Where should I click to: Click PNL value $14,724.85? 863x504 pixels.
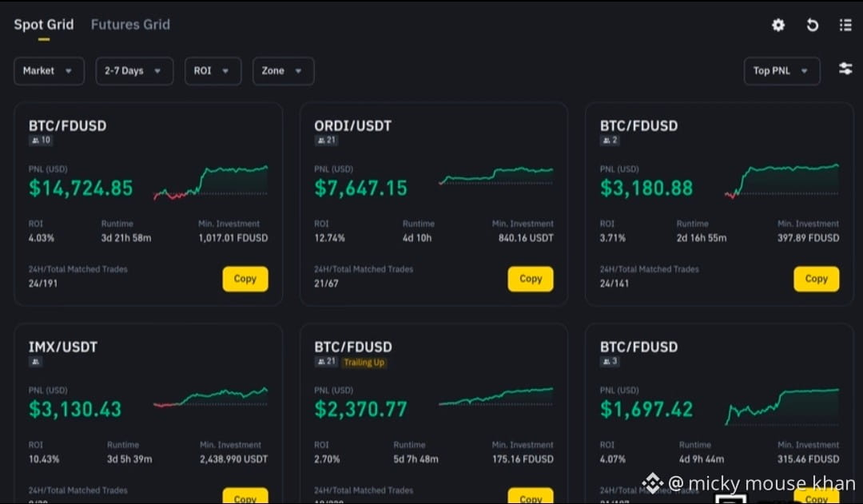pyautogui.click(x=81, y=189)
